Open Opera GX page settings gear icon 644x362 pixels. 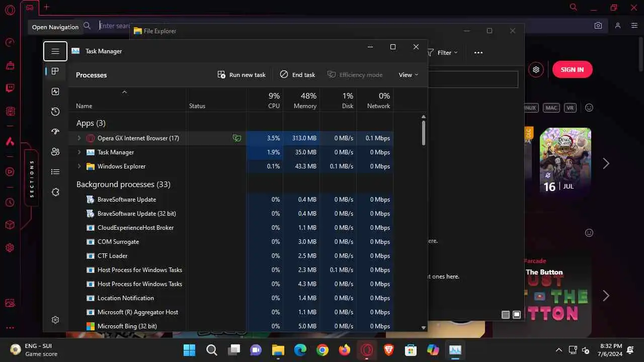[x=536, y=69]
